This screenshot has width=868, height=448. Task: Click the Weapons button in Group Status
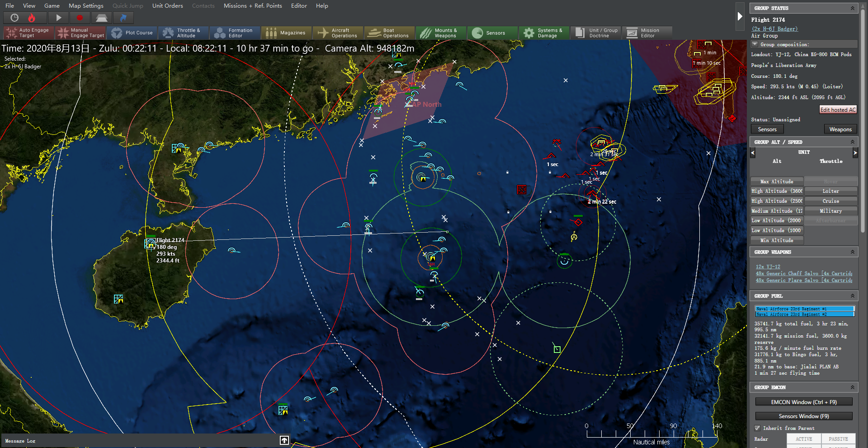point(840,129)
